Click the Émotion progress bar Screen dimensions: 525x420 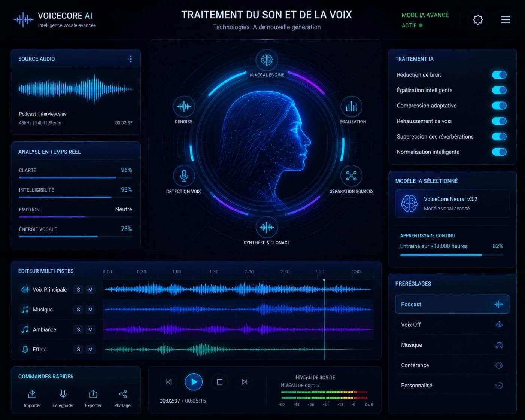pos(75,217)
